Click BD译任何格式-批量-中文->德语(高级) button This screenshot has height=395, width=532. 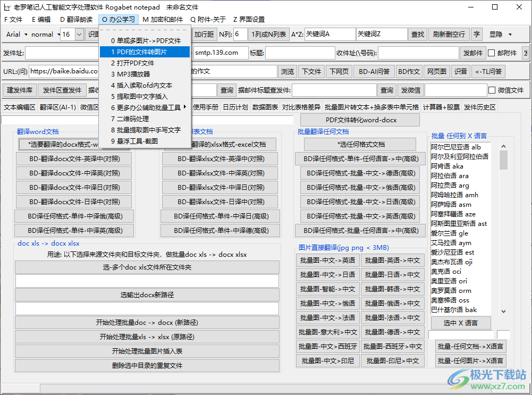(361, 173)
